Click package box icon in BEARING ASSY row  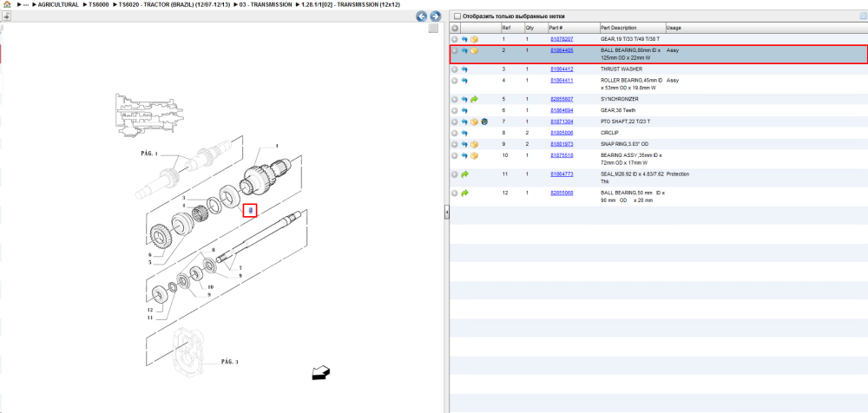475,155
